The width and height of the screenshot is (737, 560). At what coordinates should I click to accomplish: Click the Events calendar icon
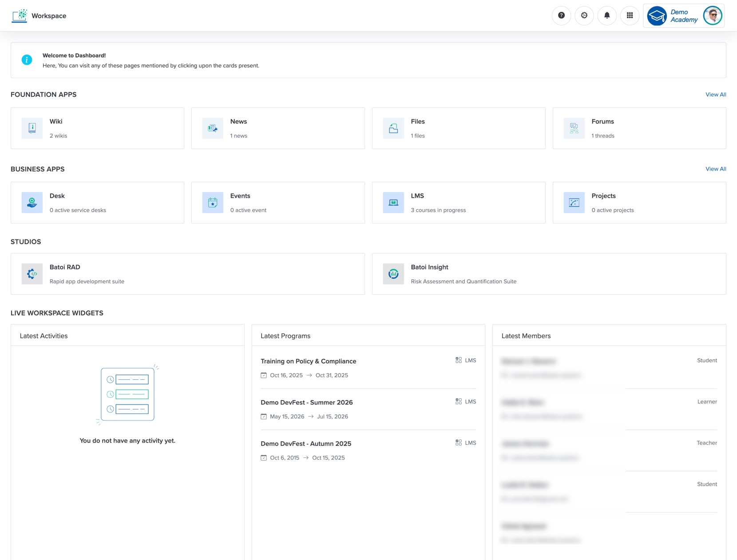(x=212, y=203)
